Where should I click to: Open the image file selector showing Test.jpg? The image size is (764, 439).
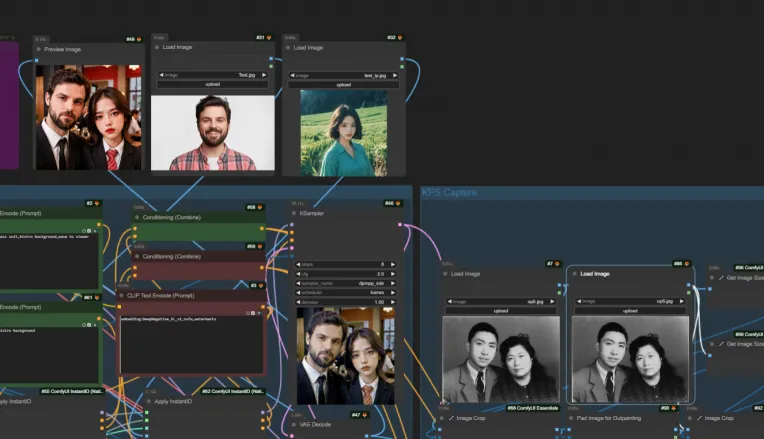tap(212, 74)
